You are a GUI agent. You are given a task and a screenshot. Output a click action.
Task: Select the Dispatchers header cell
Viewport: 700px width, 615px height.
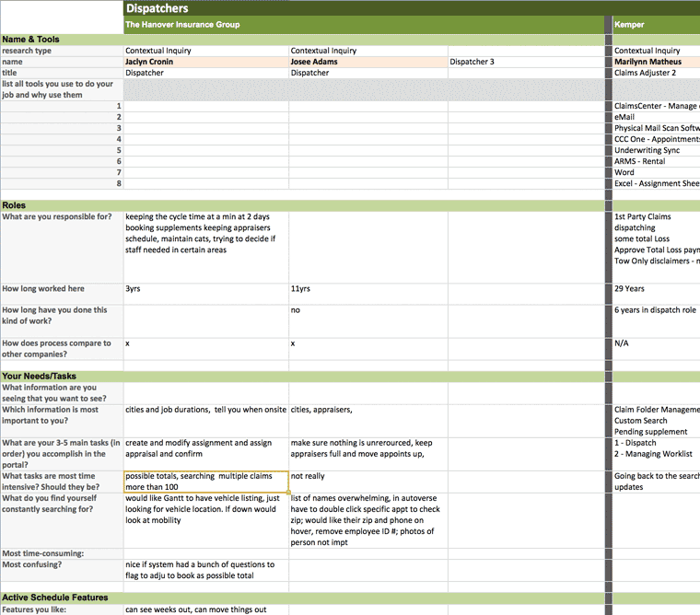(x=412, y=8)
